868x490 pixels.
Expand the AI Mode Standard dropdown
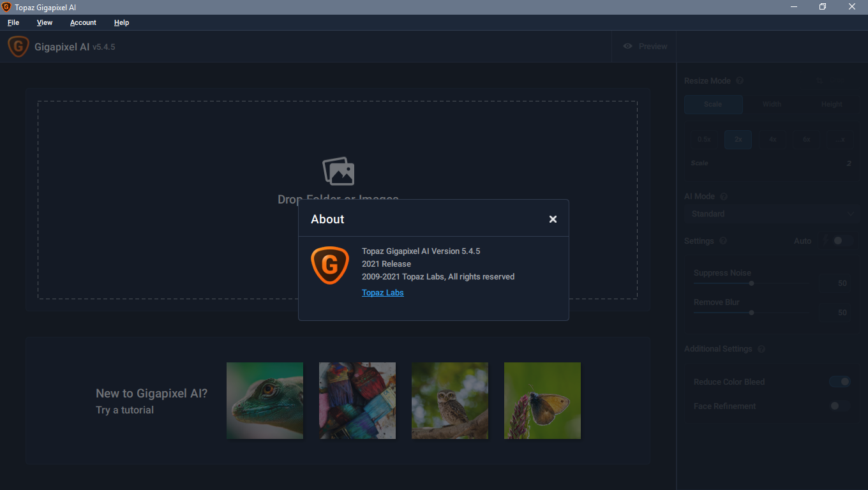(771, 214)
